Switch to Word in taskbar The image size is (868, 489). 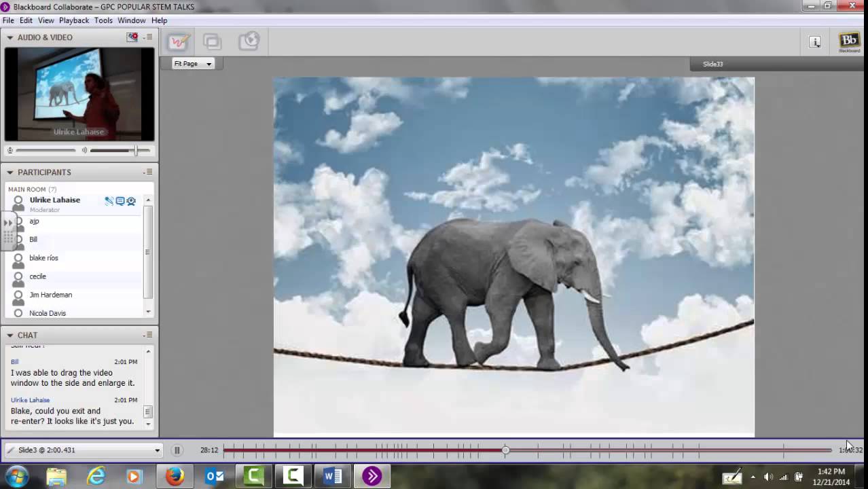(332, 477)
